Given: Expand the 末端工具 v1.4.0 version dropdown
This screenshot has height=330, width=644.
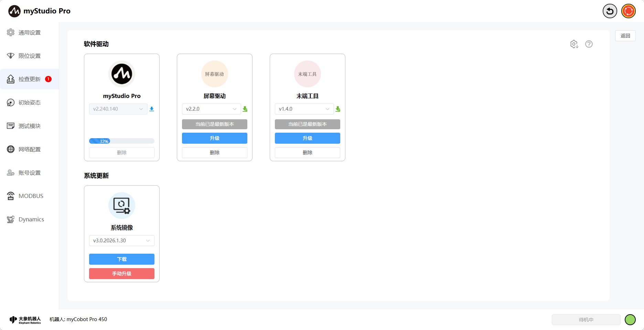Looking at the screenshot, I should (304, 109).
